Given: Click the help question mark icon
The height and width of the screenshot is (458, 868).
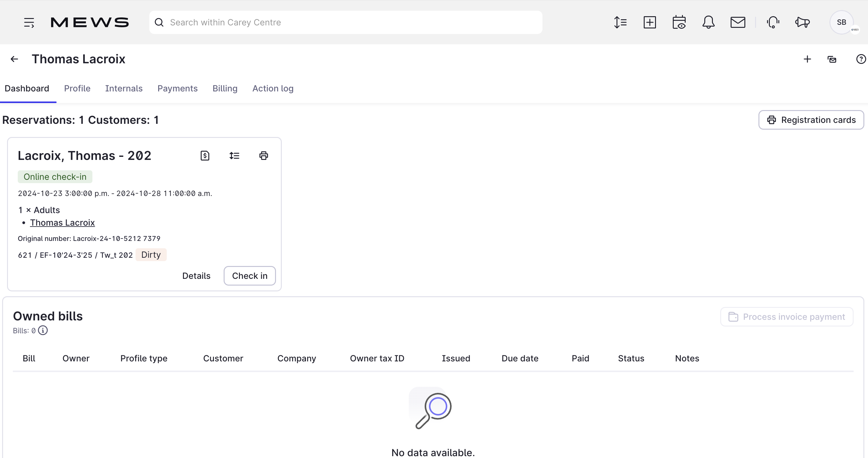Looking at the screenshot, I should tap(861, 59).
